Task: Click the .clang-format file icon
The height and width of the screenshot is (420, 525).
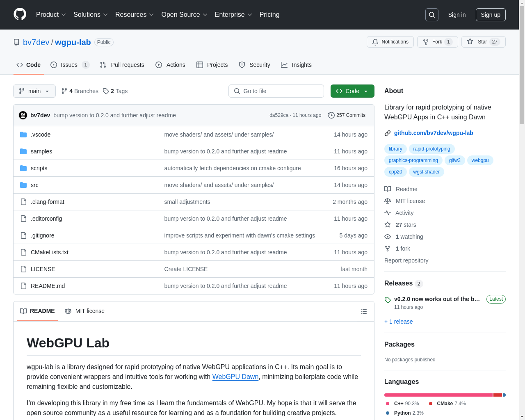Action: coord(23,202)
